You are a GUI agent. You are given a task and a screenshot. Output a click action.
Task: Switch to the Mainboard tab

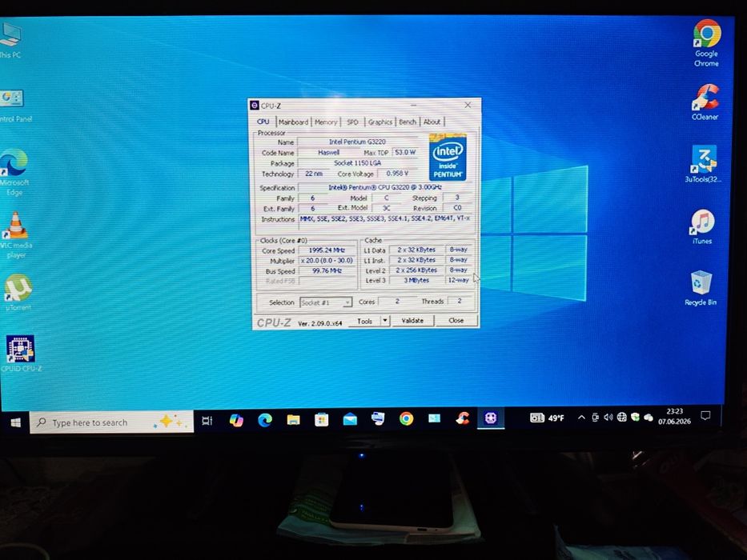(x=294, y=122)
